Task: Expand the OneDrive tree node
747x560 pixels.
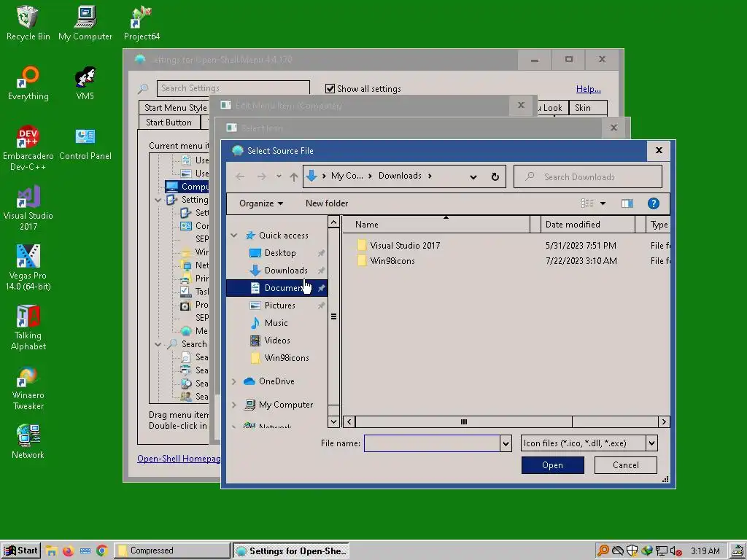Action: [234, 381]
